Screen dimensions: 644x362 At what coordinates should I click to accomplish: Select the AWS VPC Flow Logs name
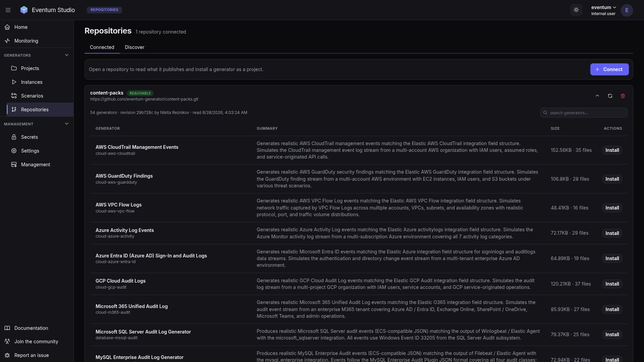coord(118,205)
